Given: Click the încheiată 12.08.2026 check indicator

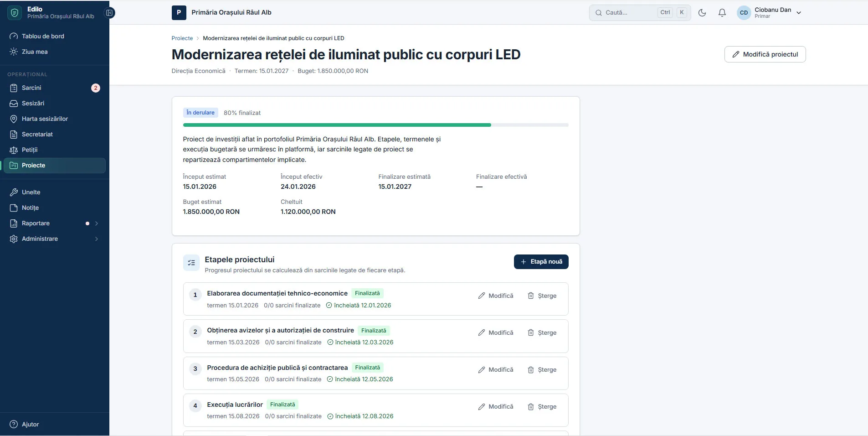Looking at the screenshot, I should [360, 416].
